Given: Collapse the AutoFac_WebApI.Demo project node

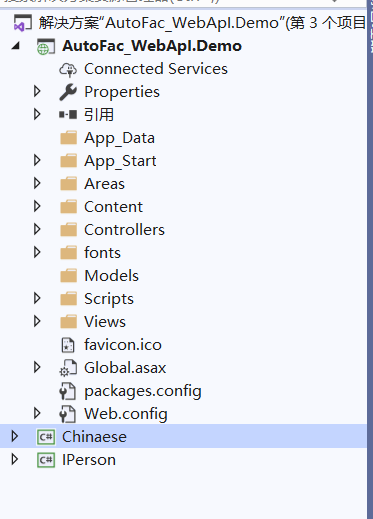Looking at the screenshot, I should click(15, 46).
